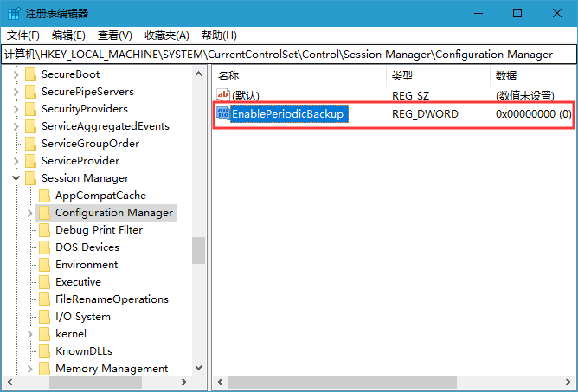Click the Session Manager folder icon
Viewport: 578px width, 392px height.
[31, 178]
